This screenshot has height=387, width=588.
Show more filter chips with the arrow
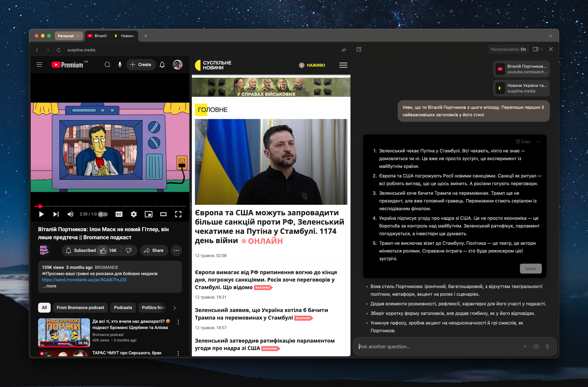174,308
